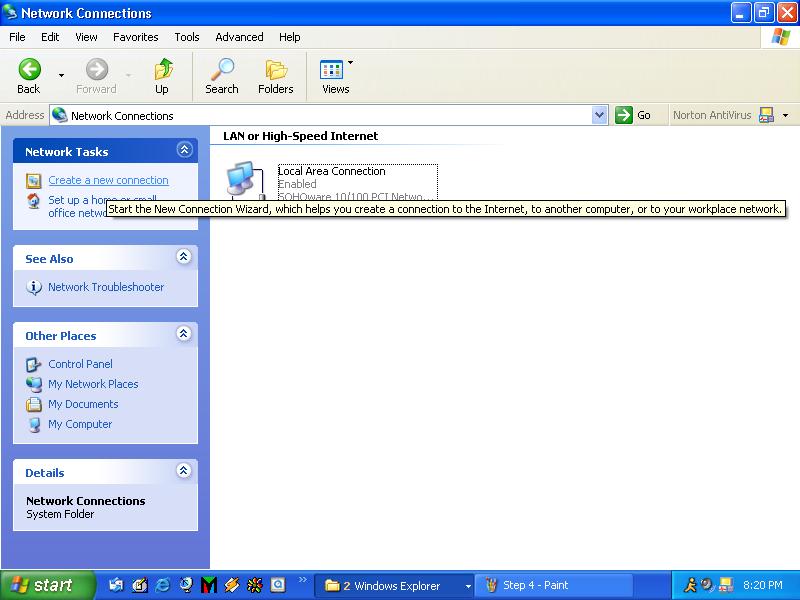Image resolution: width=800 pixels, height=600 pixels.
Task: Launch Internet Explorer from Quick Launch
Action: [162, 585]
